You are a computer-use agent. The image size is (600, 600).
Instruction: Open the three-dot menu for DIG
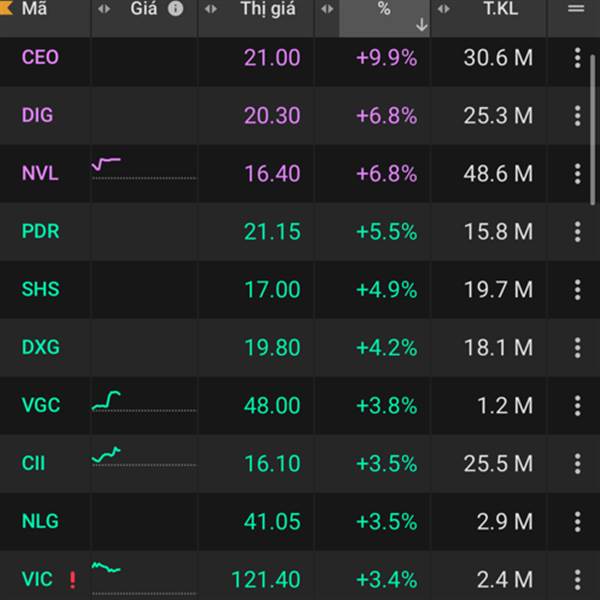(577, 116)
